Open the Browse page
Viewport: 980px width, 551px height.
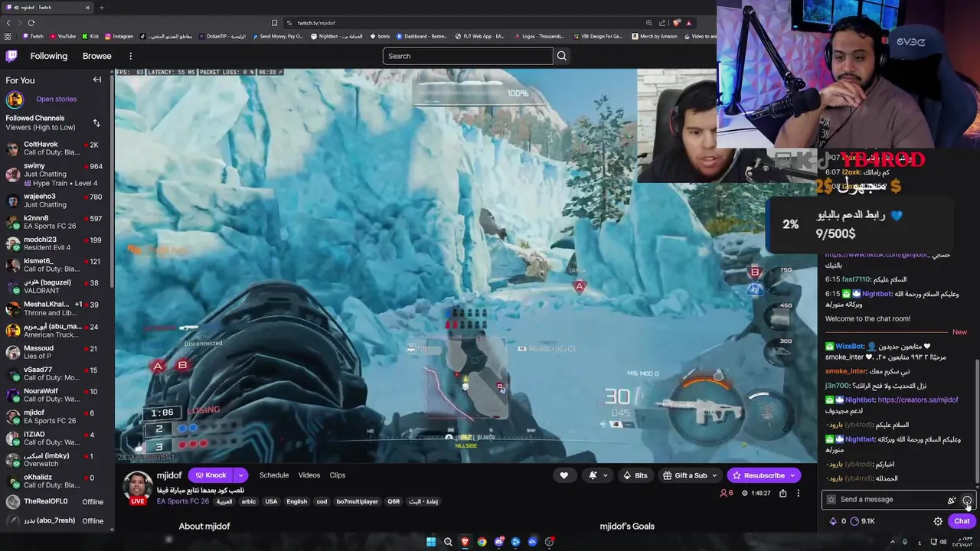point(96,56)
